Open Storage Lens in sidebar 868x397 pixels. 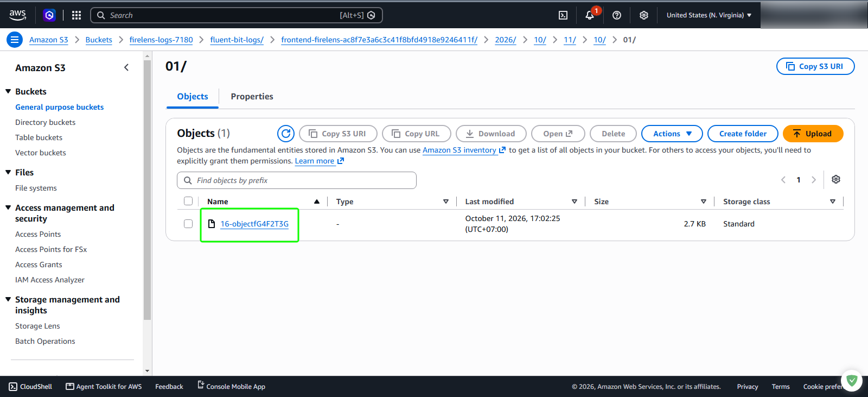[37, 326]
